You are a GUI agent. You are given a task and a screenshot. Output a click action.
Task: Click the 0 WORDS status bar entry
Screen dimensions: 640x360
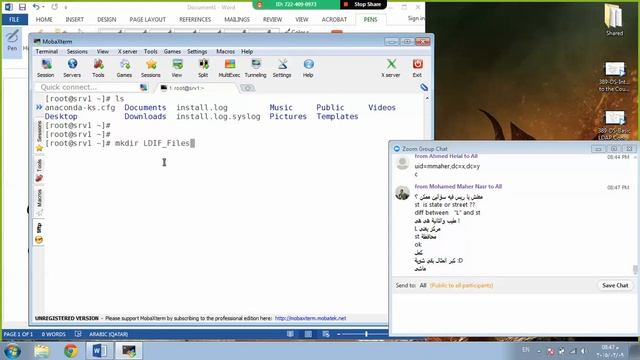click(x=53, y=334)
